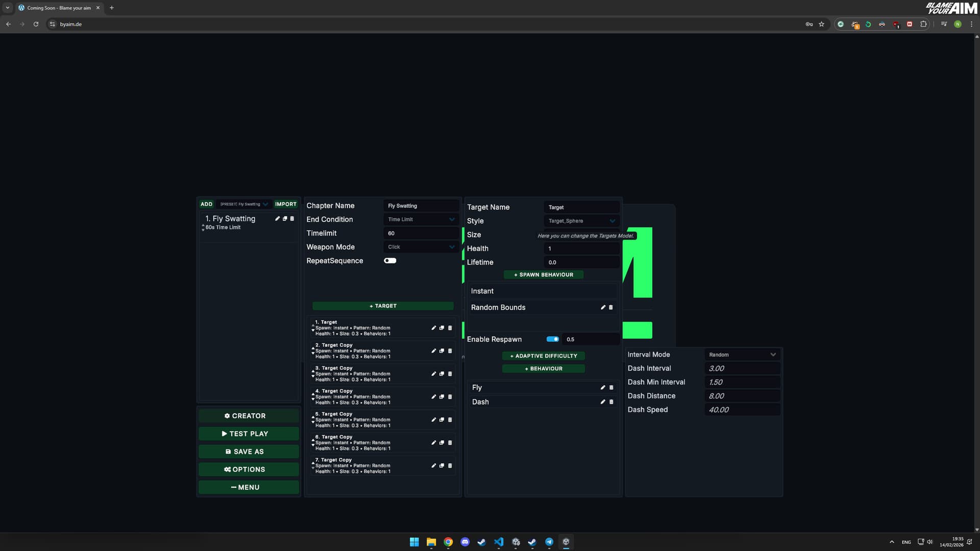Image resolution: width=980 pixels, height=551 pixels.
Task: Disable the Enable Respawn toggle
Action: click(553, 339)
